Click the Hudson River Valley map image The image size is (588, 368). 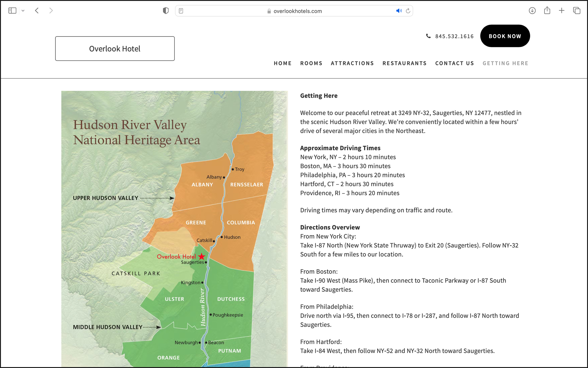click(175, 229)
